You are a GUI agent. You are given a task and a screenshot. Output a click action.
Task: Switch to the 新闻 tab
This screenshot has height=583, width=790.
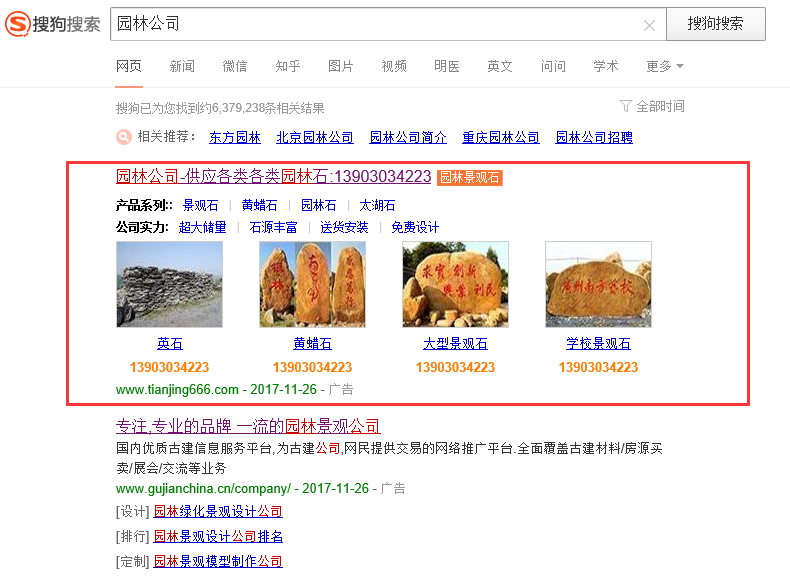point(182,66)
